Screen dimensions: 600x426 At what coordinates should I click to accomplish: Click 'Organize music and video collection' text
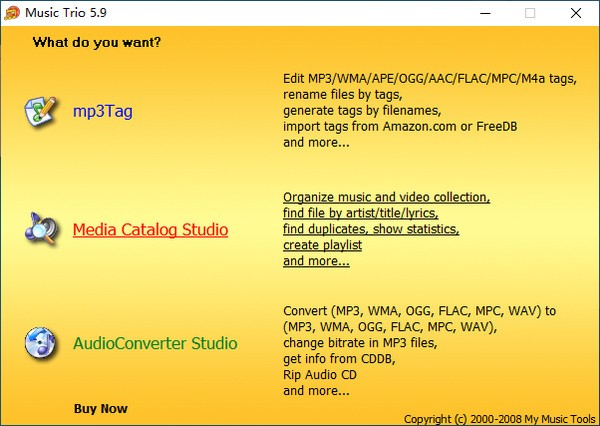click(x=386, y=197)
